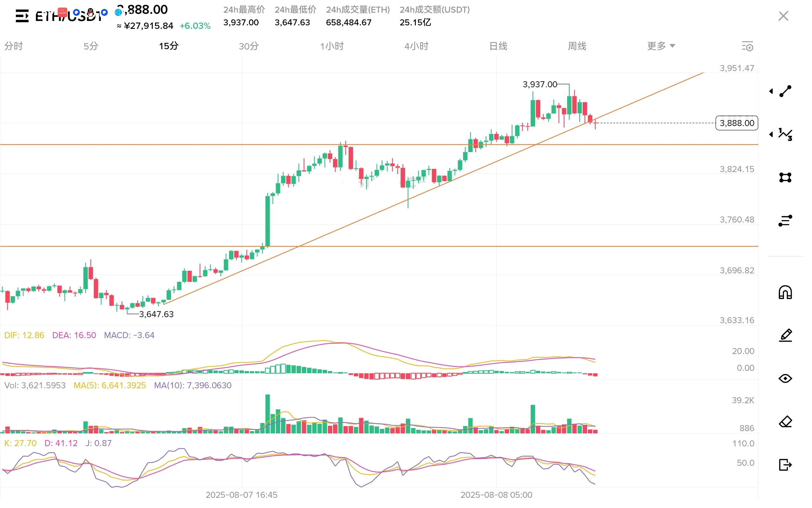
Task: Select the 15分 timeframe tab
Action: coord(169,46)
